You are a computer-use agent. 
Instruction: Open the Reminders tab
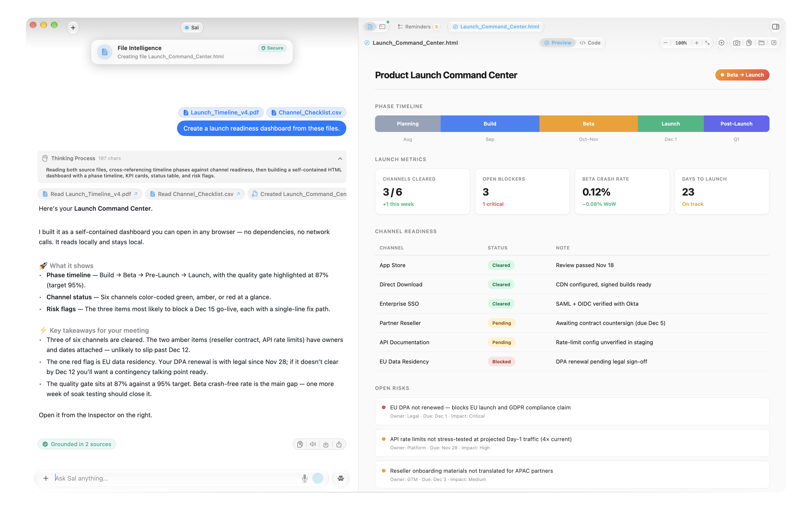click(419, 27)
